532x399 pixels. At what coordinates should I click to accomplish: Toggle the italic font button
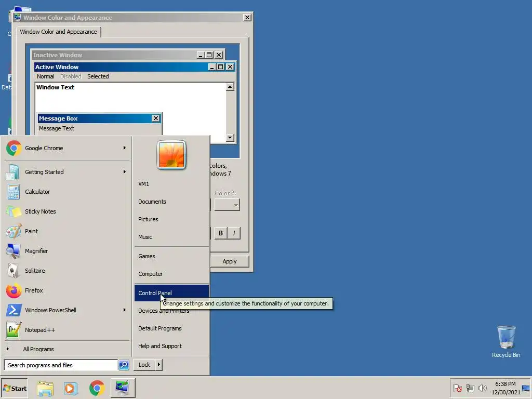click(234, 233)
